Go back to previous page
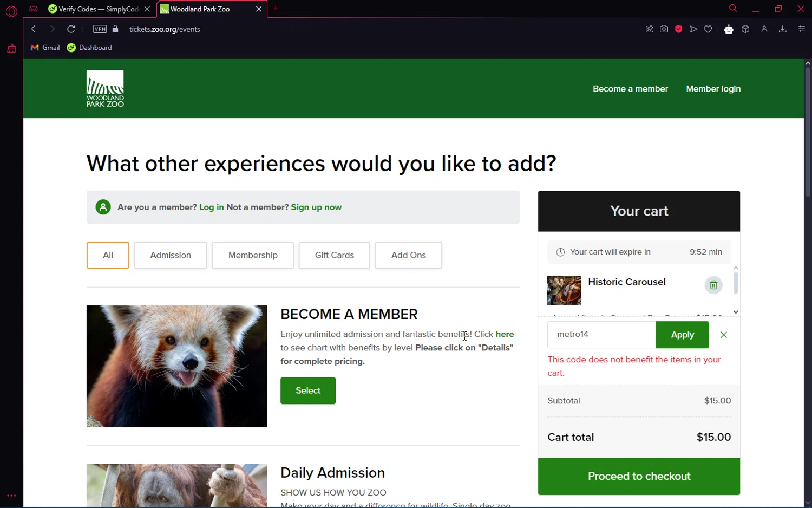 [34, 29]
